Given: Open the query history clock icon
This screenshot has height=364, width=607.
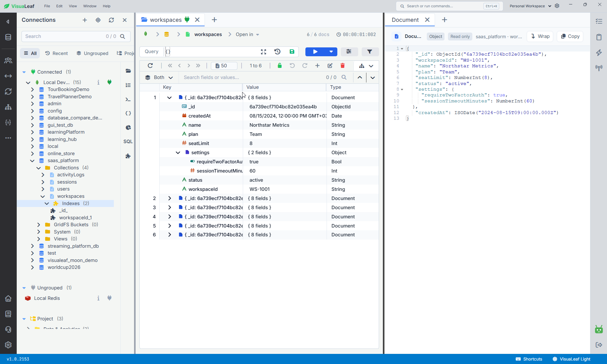Looking at the screenshot, I should [x=277, y=52].
